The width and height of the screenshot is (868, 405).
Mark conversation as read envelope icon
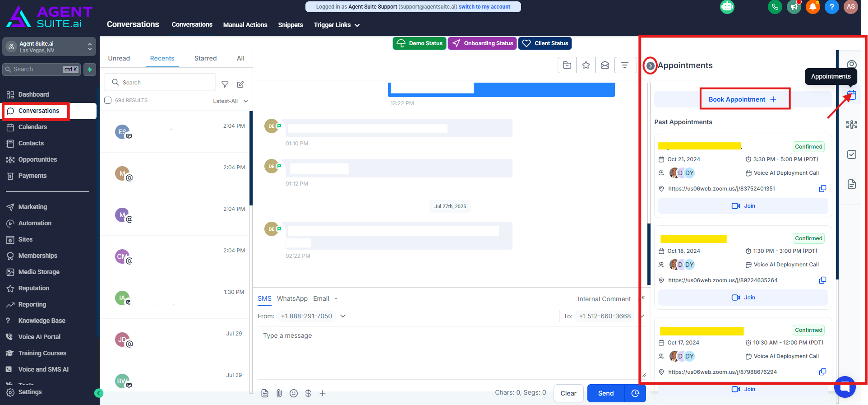(605, 65)
